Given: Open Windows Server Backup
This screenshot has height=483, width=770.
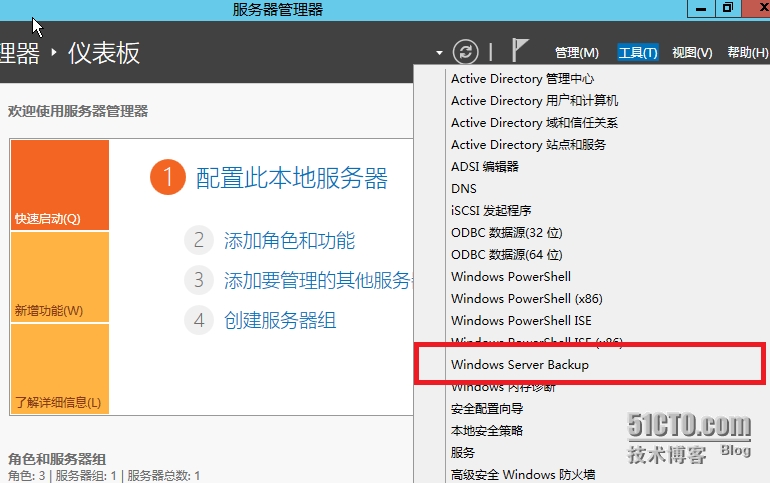Looking at the screenshot, I should (520, 365).
